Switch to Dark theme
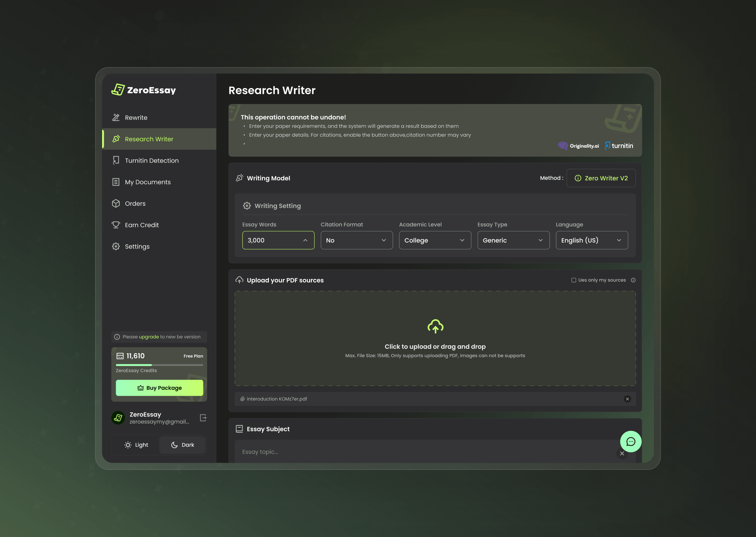Screen dimensions: 756x537 (x=182, y=445)
